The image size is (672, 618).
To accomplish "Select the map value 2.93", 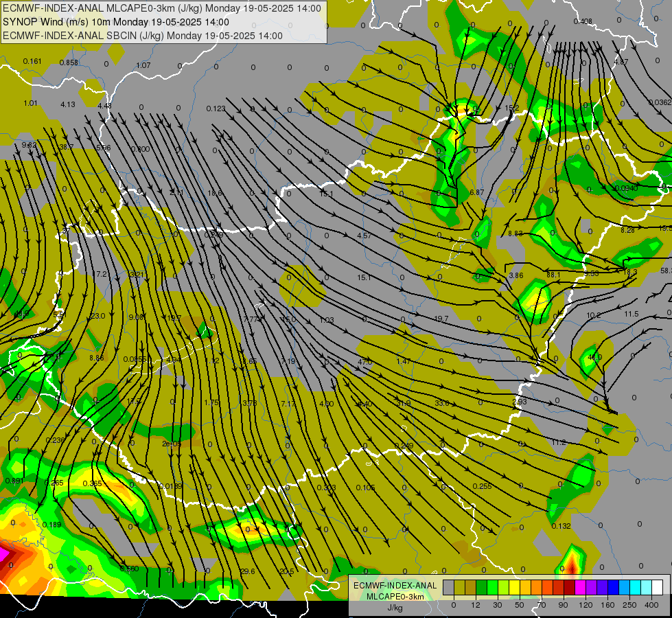I will point(520,402).
